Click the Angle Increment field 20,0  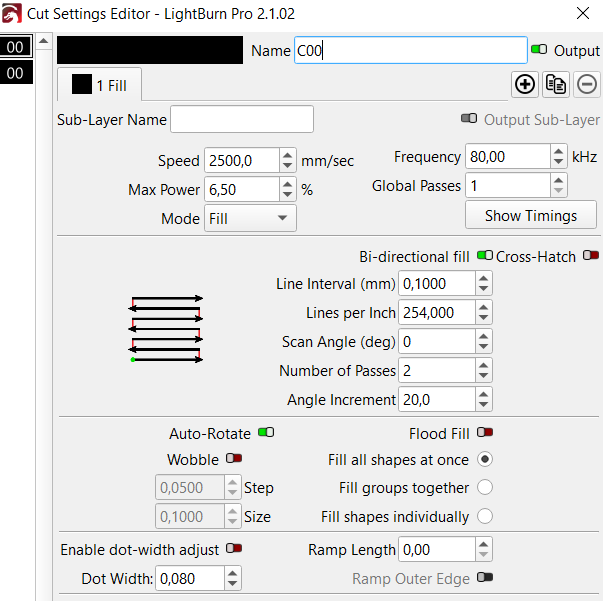(437, 399)
